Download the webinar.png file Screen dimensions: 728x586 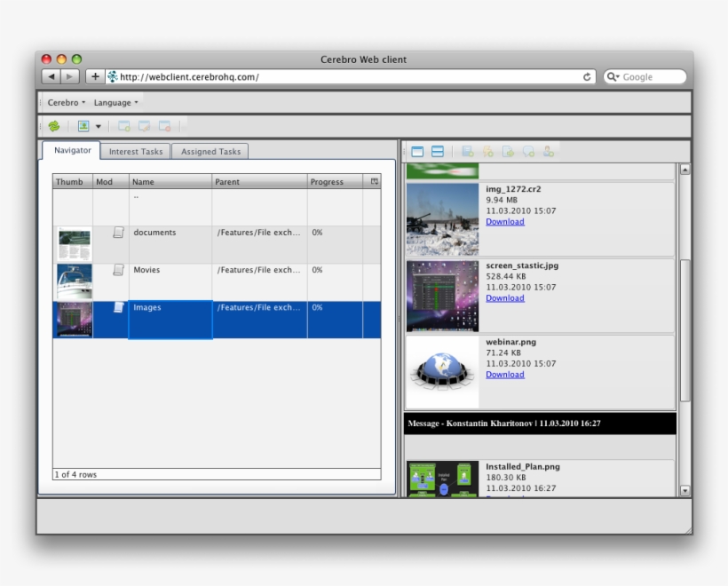[x=504, y=375]
